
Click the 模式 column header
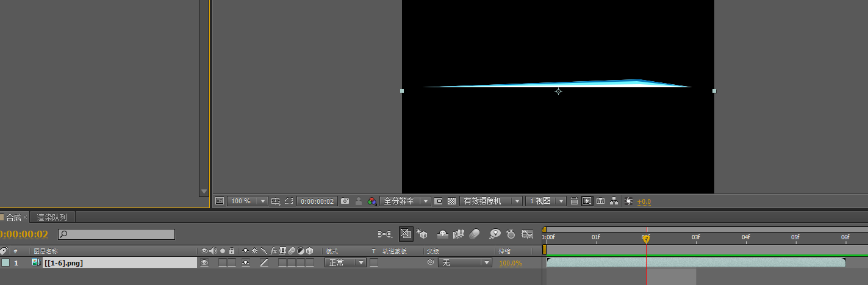(332, 251)
